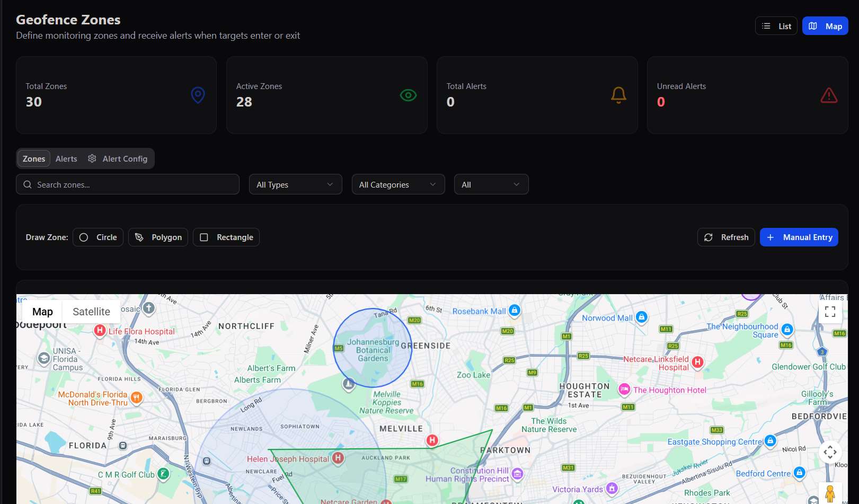This screenshot has height=504, width=859.
Task: Click the Melville Koppies Nature Reserve label
Action: pos(386,402)
